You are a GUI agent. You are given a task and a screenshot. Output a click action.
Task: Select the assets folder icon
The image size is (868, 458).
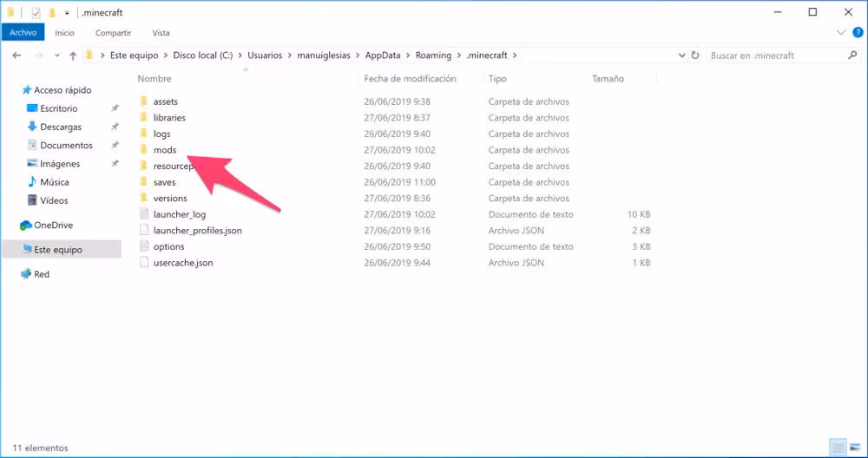pos(144,101)
